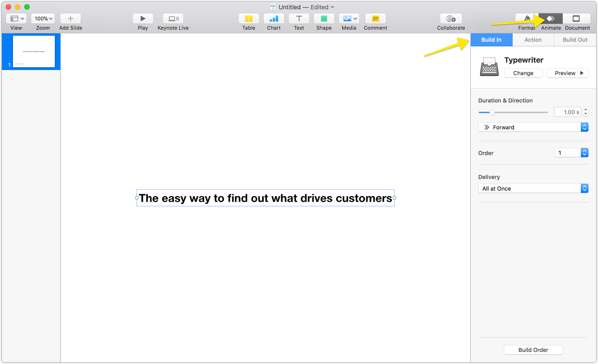The width and height of the screenshot is (598, 364).
Task: Click the Duration & Direction label
Action: point(506,101)
